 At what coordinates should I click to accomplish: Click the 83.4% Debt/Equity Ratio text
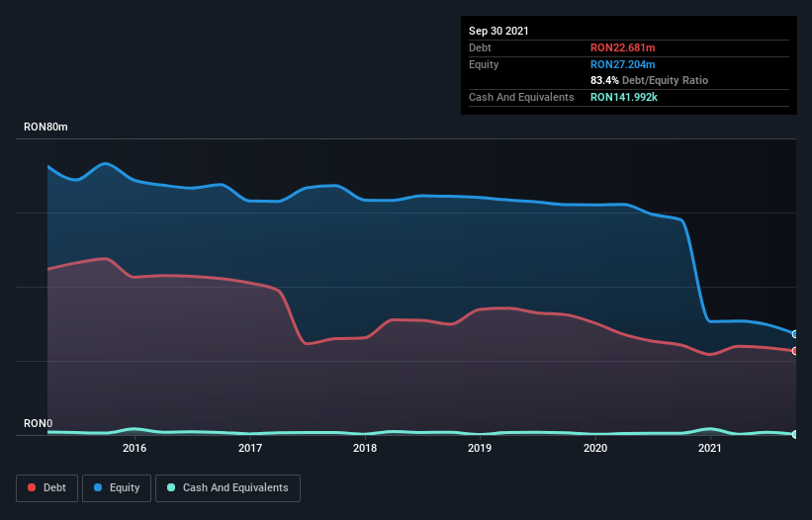(x=650, y=80)
